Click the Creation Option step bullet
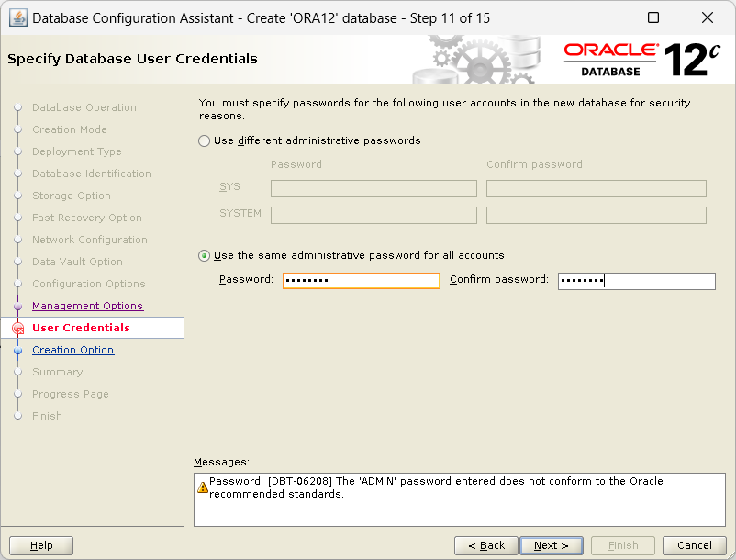This screenshot has height=560, width=736. click(x=17, y=350)
